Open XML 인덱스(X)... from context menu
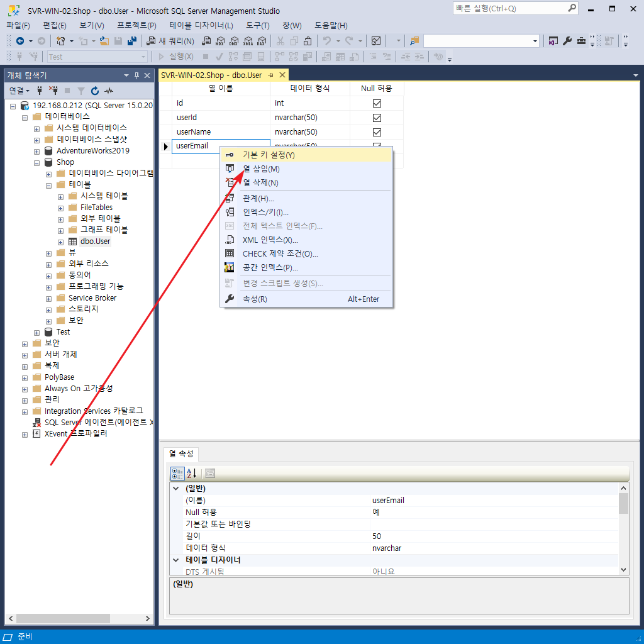The image size is (644, 644). pos(306,240)
